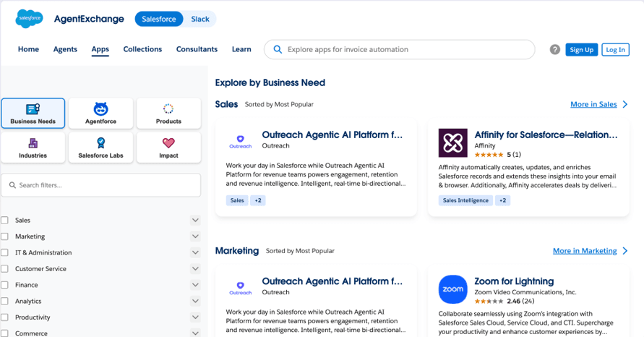Screen dimensions: 644x337
Task: Go to the Home tab
Action: click(28, 49)
